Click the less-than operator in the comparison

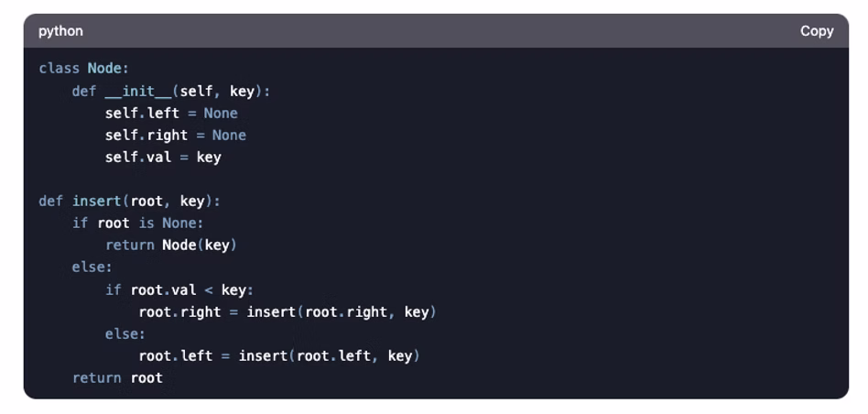[x=209, y=289]
